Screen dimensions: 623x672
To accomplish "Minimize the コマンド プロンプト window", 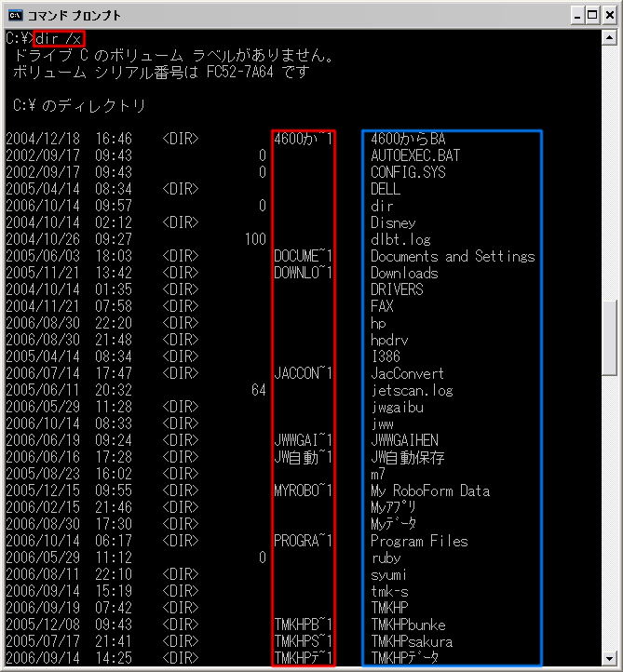I will [577, 16].
